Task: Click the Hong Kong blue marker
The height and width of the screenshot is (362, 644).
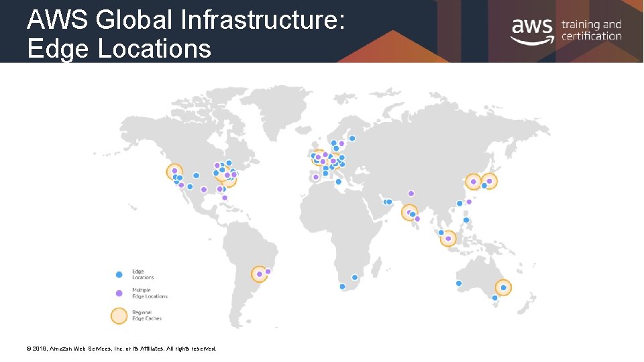Action: (x=460, y=204)
